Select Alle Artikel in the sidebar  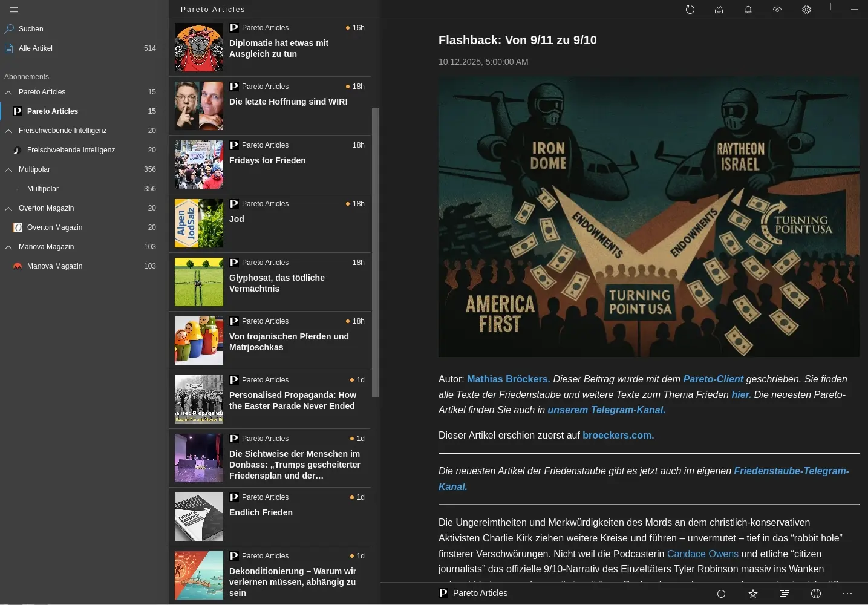click(x=36, y=48)
